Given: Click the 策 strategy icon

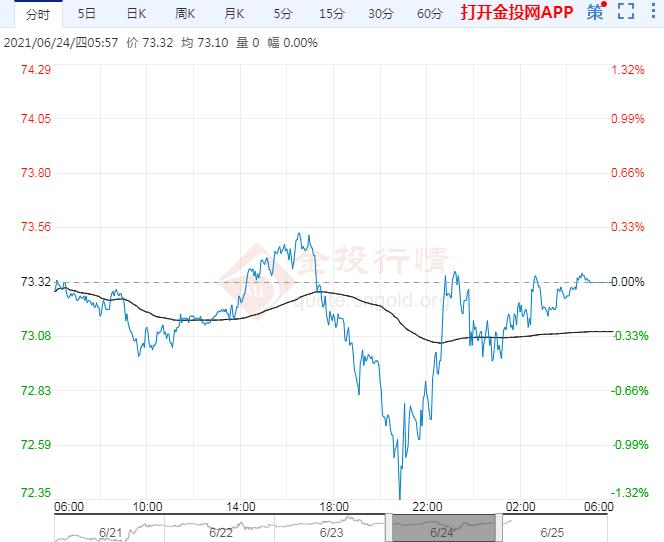Looking at the screenshot, I should point(596,13).
